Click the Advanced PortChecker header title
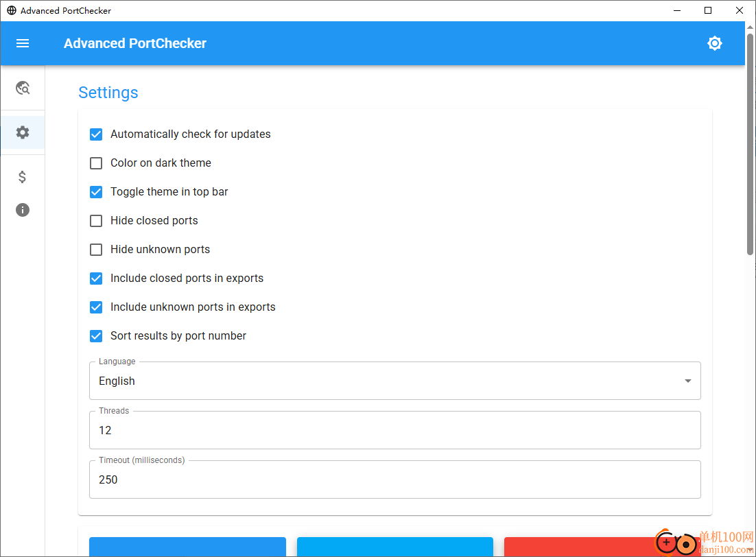This screenshot has height=557, width=756. point(135,43)
